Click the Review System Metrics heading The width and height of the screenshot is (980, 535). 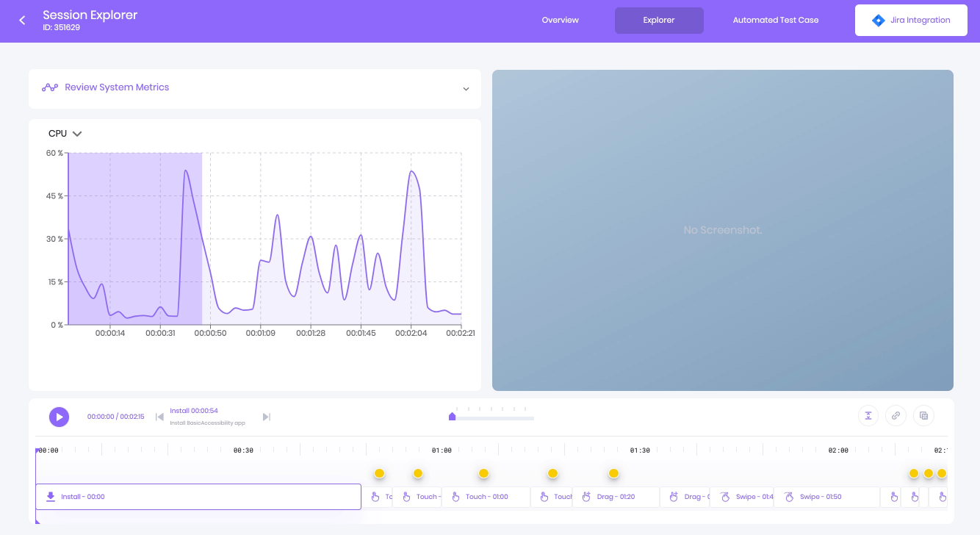pyautogui.click(x=117, y=87)
